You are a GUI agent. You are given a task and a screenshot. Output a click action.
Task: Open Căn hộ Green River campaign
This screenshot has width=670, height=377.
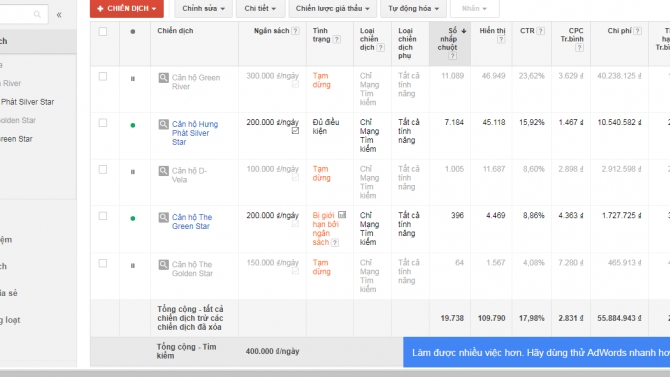point(196,82)
